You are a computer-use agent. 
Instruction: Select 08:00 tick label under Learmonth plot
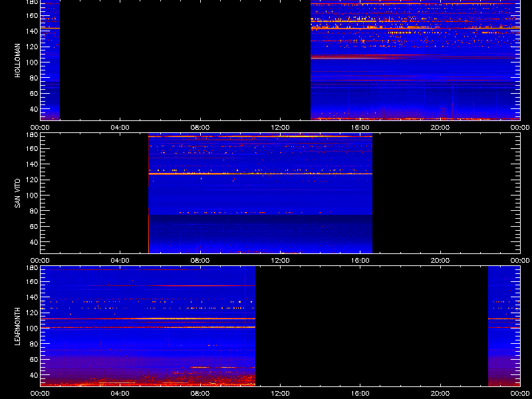(200, 394)
